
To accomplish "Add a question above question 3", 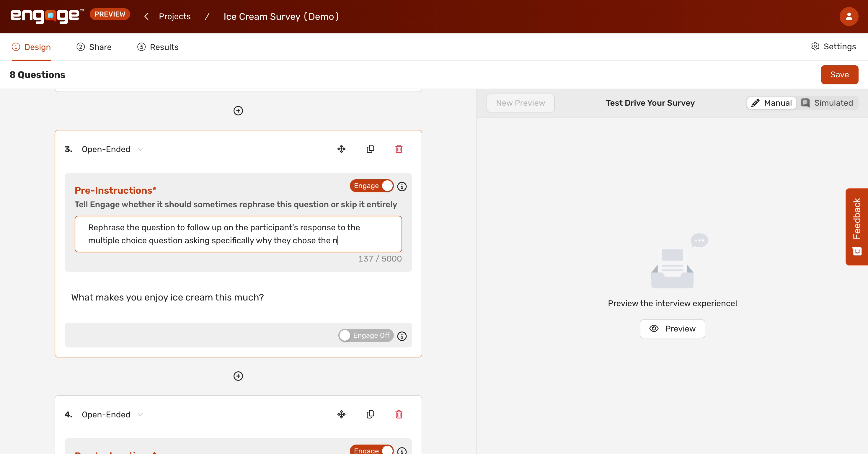I will (238, 110).
